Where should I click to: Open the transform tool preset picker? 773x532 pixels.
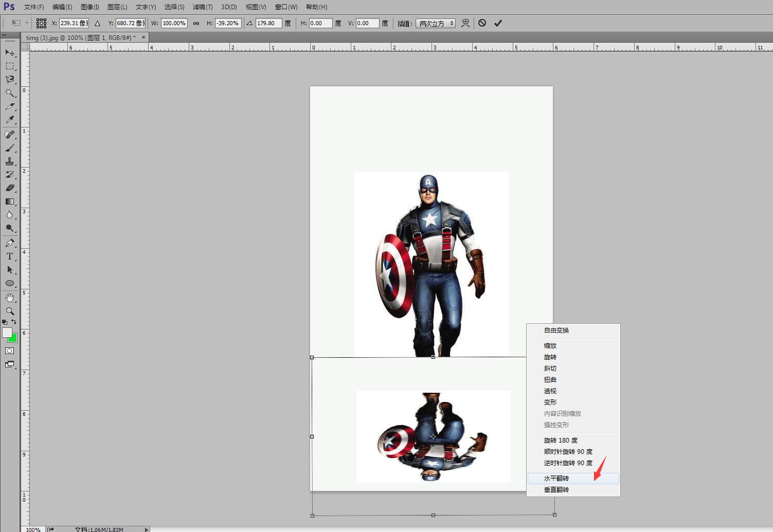[20, 23]
